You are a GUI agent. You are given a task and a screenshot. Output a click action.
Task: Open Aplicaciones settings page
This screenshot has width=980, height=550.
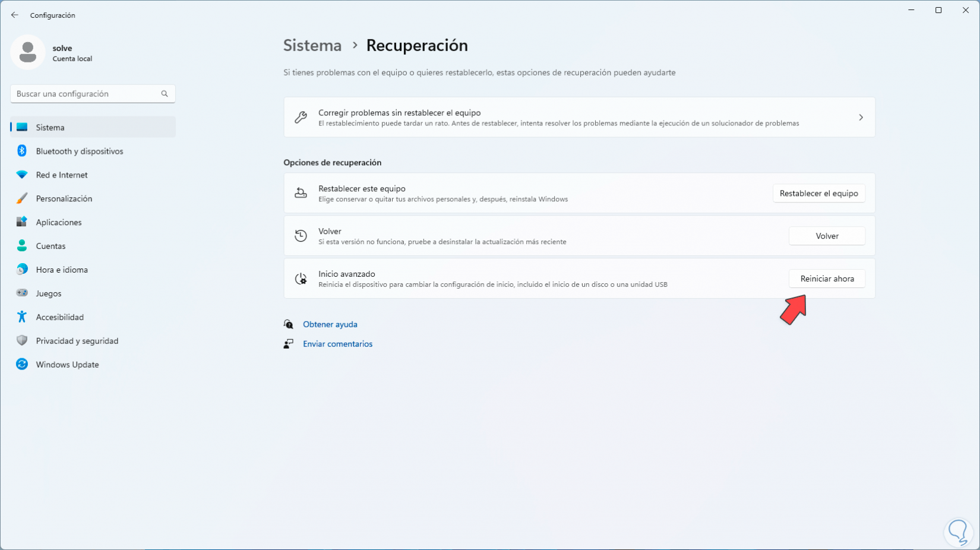[93, 222]
